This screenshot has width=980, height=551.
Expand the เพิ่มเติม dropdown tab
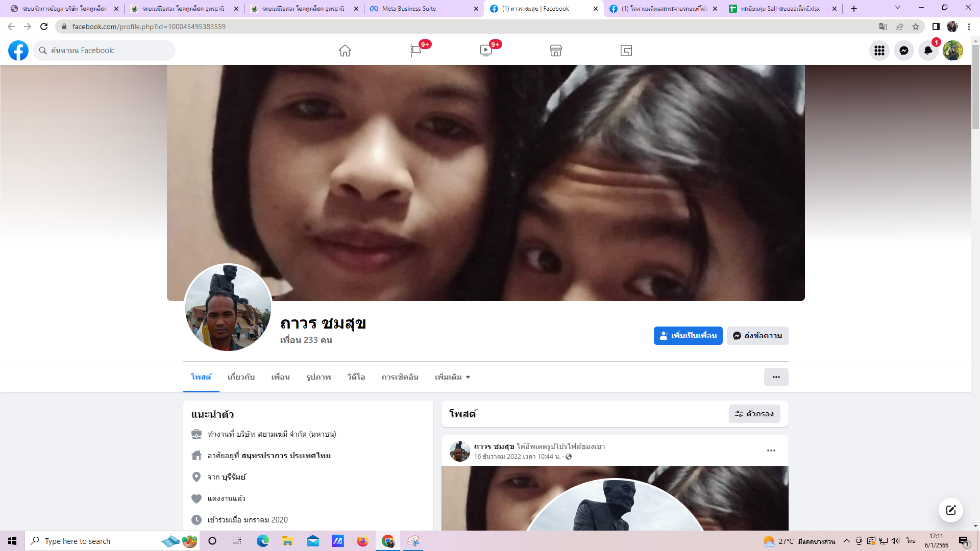coord(452,377)
